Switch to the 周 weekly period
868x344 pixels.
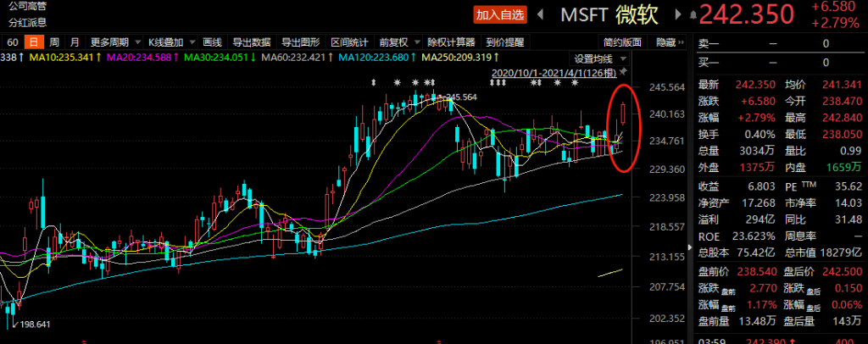(x=54, y=42)
